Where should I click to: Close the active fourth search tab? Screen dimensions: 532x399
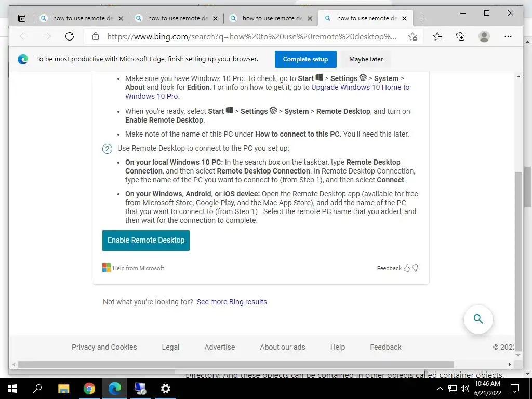(404, 18)
